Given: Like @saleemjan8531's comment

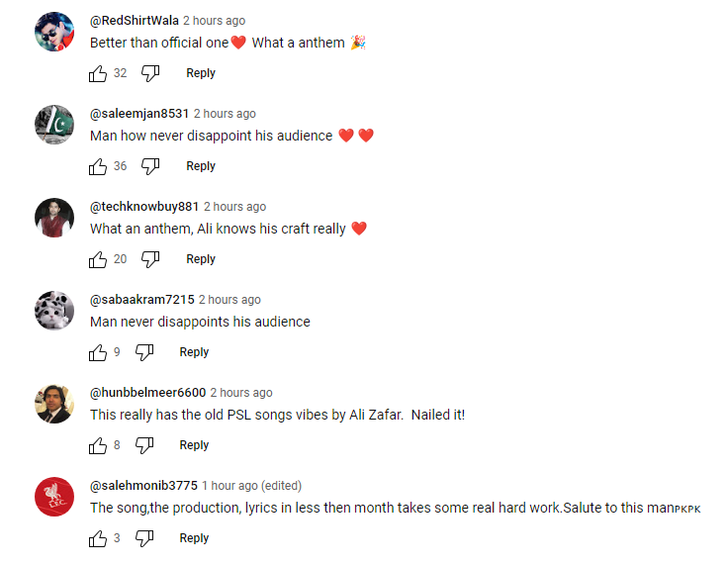Looking at the screenshot, I should click(x=98, y=166).
